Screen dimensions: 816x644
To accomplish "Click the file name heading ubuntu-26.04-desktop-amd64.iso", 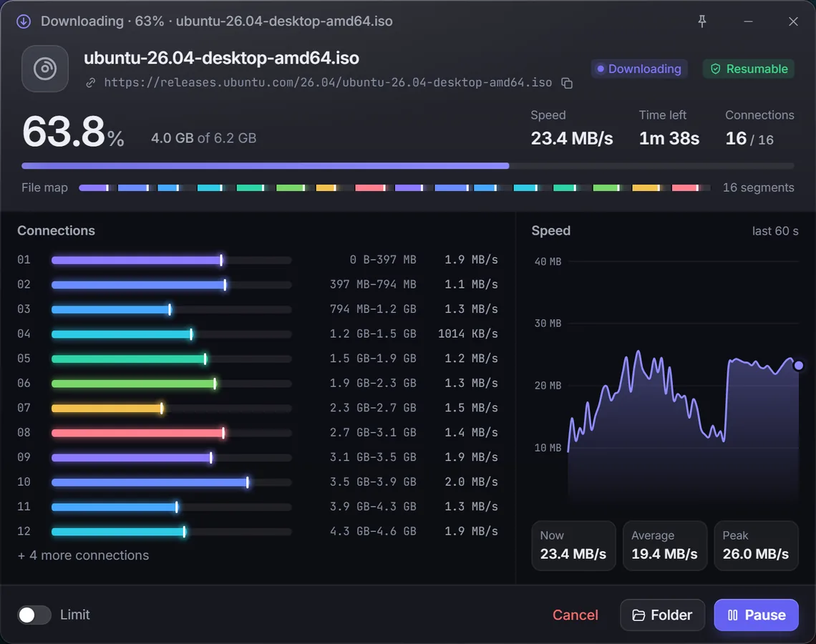I will point(222,58).
